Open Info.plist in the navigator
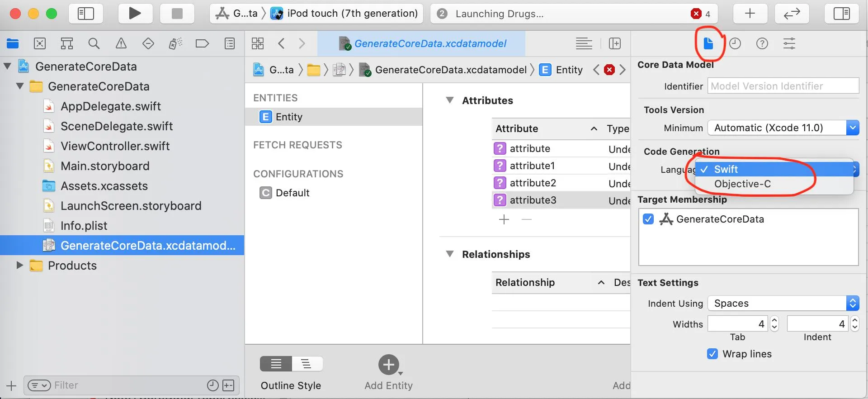Screen dimensions: 868x399 click(x=84, y=225)
